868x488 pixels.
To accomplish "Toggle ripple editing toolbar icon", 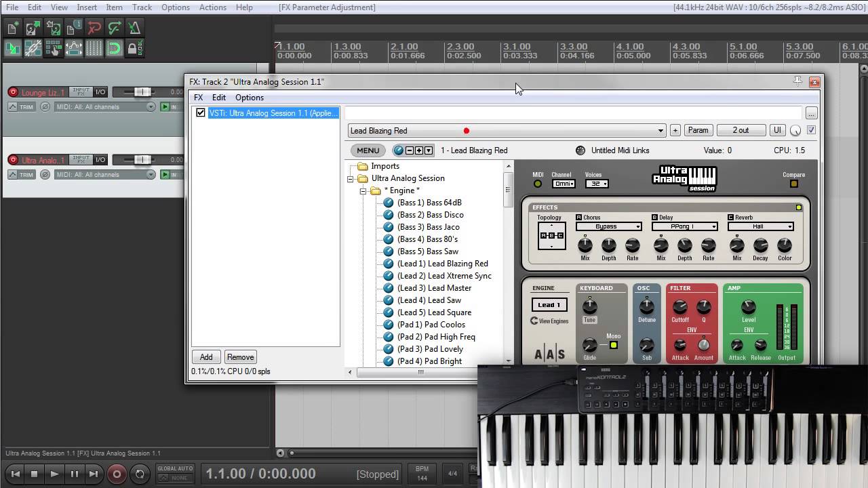I will coord(54,48).
